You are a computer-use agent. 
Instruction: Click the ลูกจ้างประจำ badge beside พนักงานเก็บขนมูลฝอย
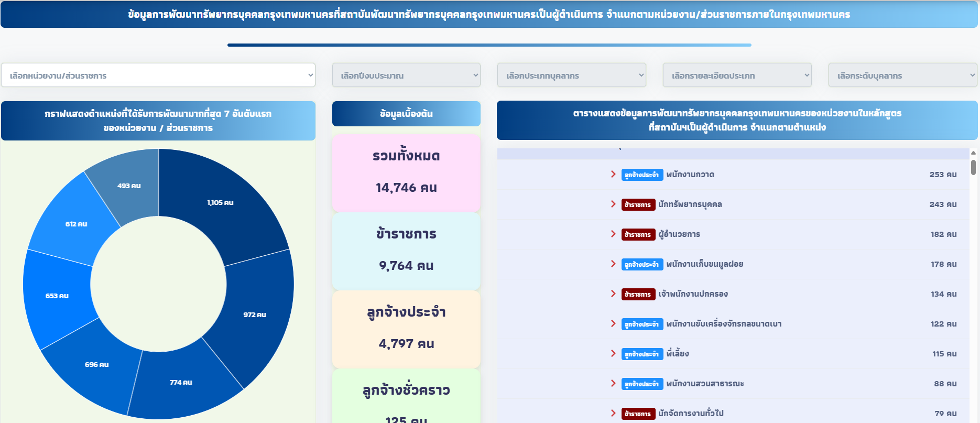pos(642,264)
